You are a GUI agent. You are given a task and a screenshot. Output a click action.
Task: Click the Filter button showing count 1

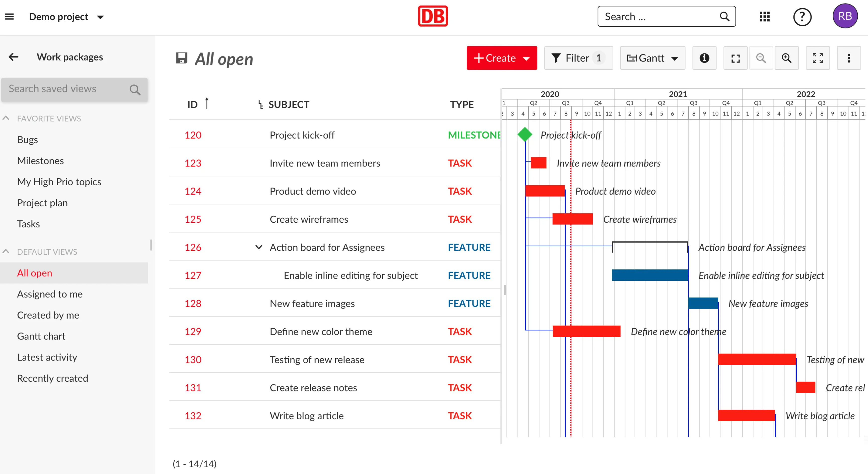pyautogui.click(x=577, y=57)
